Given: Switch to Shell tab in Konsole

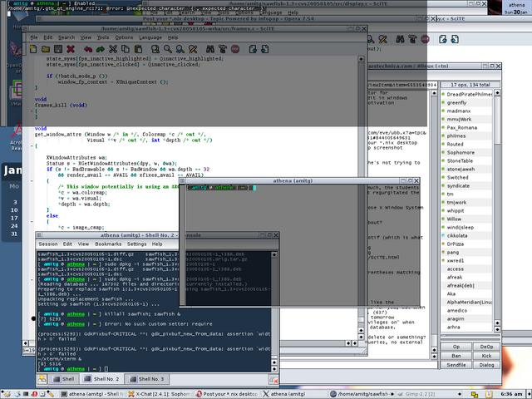Looking at the screenshot, I should 64,379.
